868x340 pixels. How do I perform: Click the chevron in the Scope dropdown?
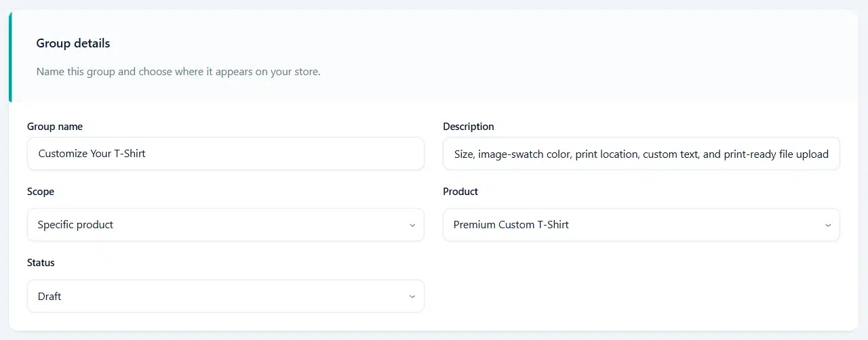412,226
